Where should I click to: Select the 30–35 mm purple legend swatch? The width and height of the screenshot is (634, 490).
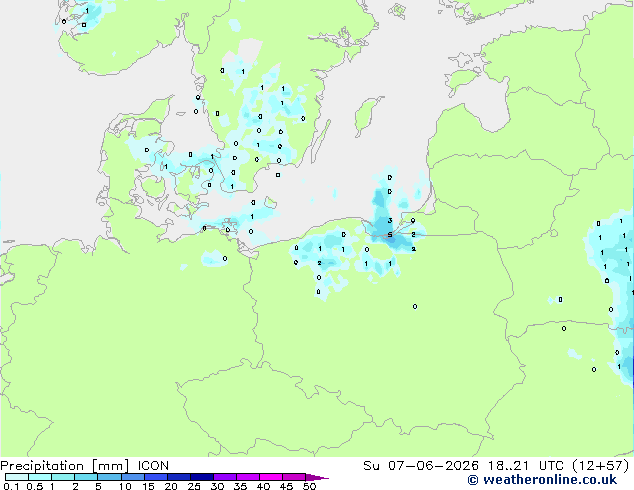(x=225, y=477)
